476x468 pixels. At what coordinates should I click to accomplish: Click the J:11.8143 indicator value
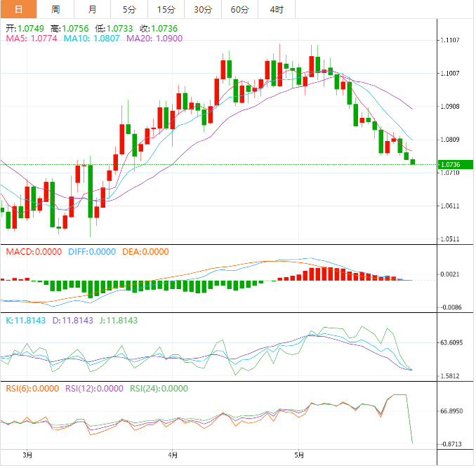tap(119, 321)
